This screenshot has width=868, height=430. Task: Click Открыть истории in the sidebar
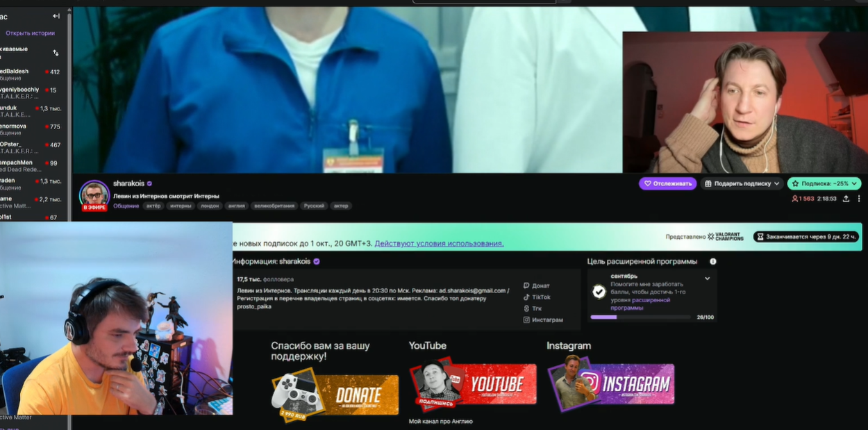(x=30, y=33)
